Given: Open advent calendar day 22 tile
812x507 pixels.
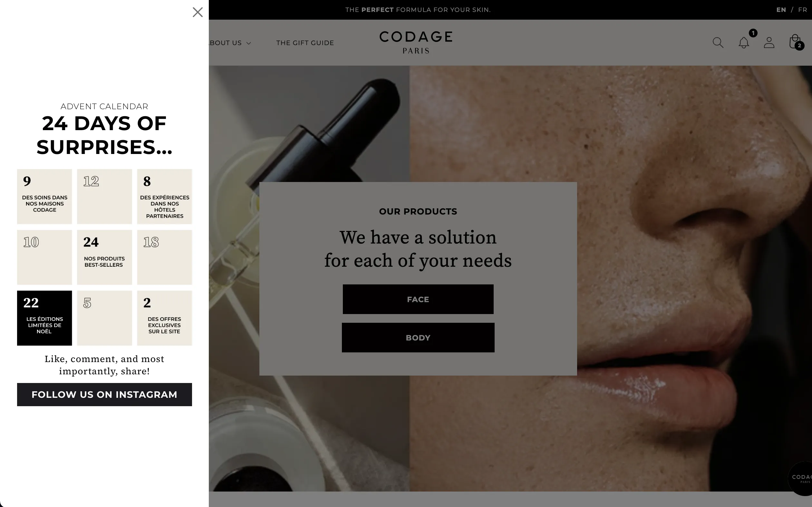Looking at the screenshot, I should pyautogui.click(x=44, y=318).
